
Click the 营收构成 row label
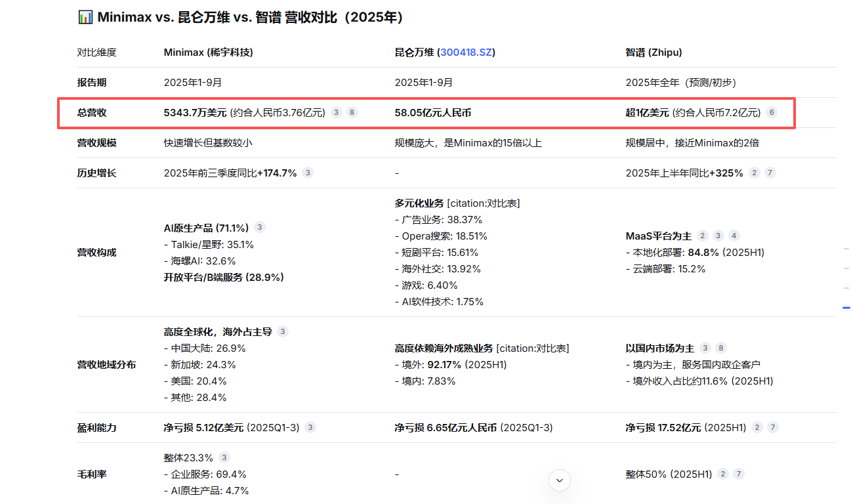(96, 252)
